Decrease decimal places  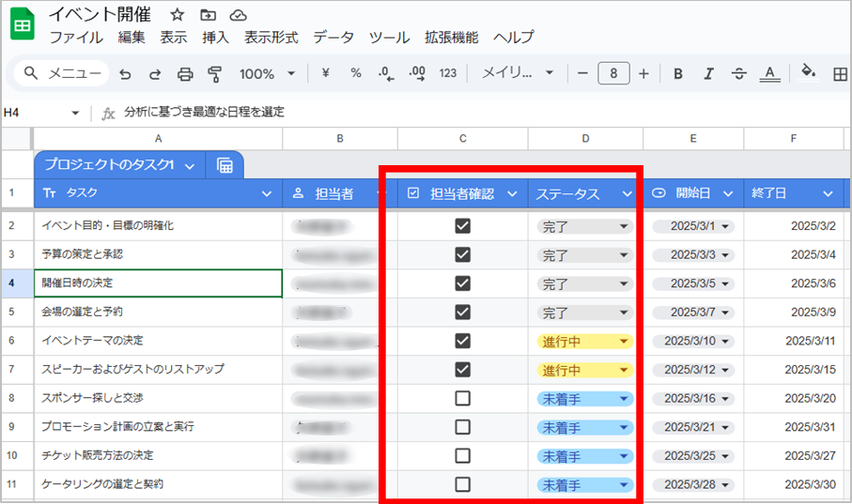pyautogui.click(x=386, y=73)
